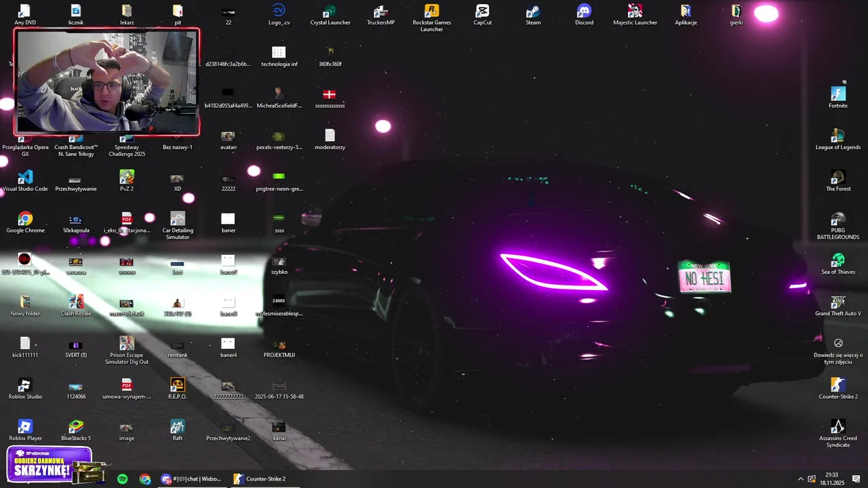This screenshot has height=488, width=868.
Task: Open the lekarz folder
Action: (x=127, y=15)
